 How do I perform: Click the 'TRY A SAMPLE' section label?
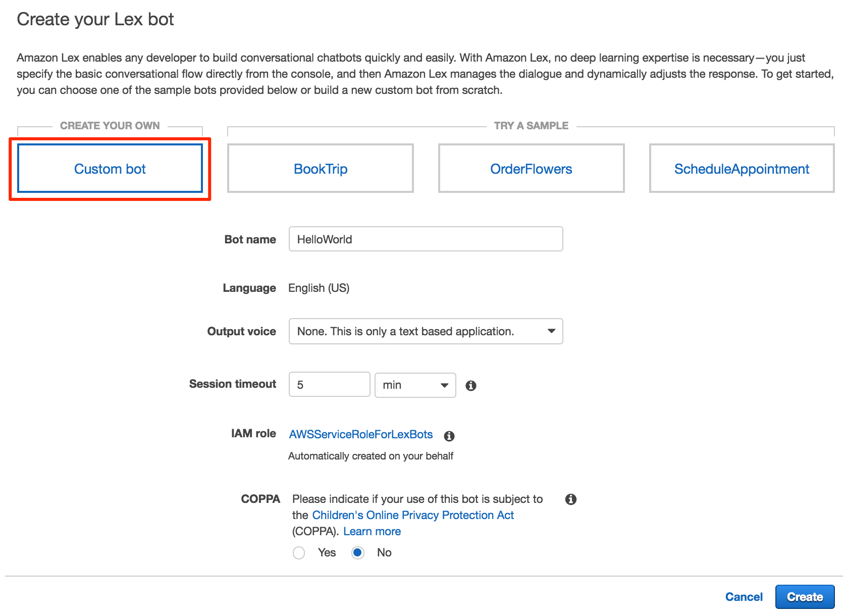[531, 126]
